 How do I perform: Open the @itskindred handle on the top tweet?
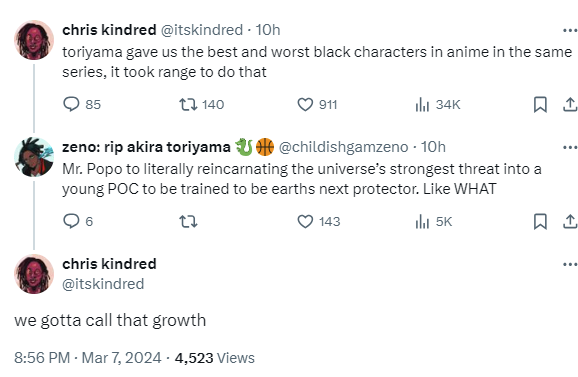click(x=202, y=30)
